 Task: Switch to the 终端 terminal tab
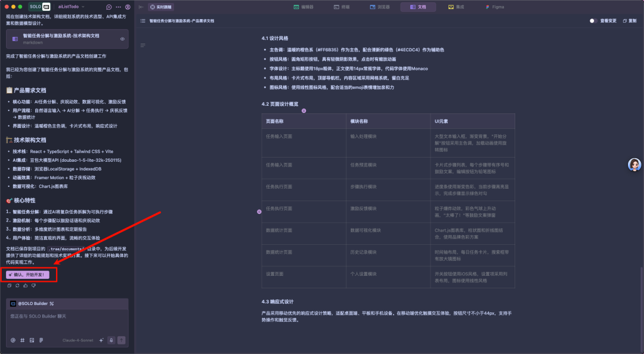(342, 7)
